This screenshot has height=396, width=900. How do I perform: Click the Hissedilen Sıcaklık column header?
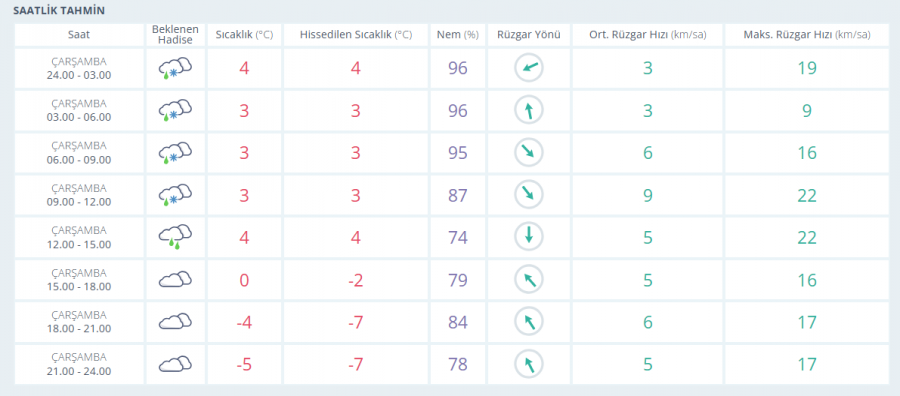[x=356, y=34]
